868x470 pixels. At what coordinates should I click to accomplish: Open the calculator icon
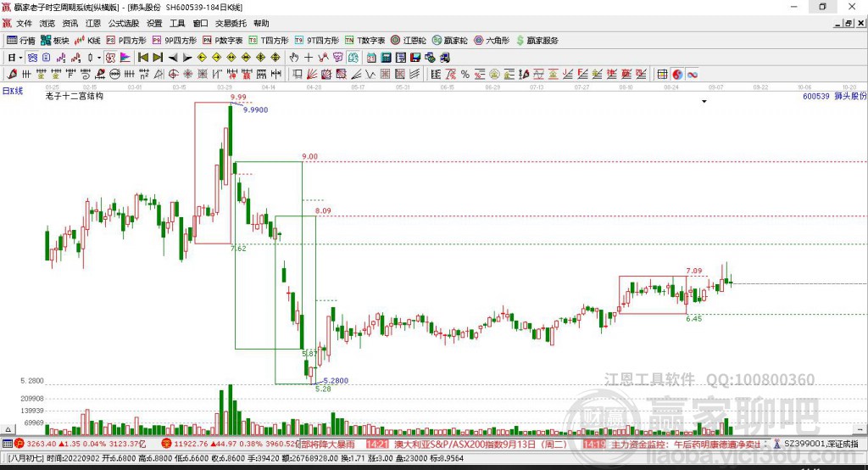[x=386, y=58]
